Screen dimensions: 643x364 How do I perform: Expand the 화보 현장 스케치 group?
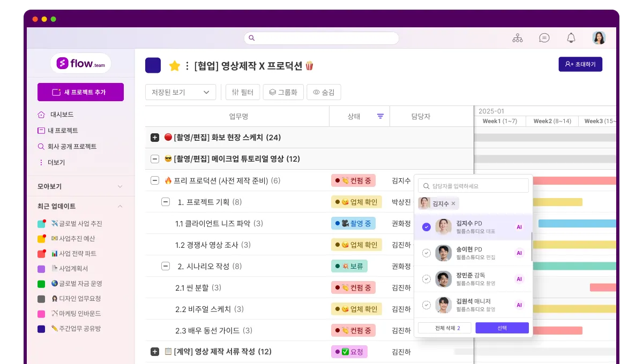tap(155, 138)
